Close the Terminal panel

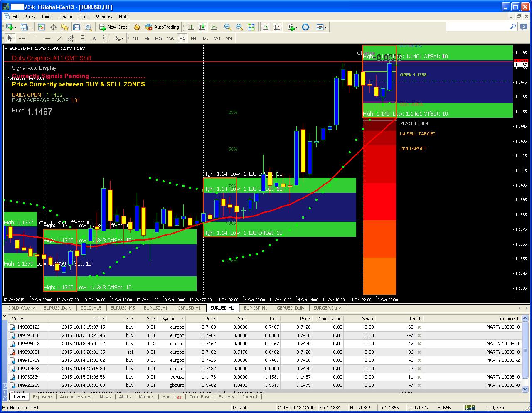[x=5, y=317]
